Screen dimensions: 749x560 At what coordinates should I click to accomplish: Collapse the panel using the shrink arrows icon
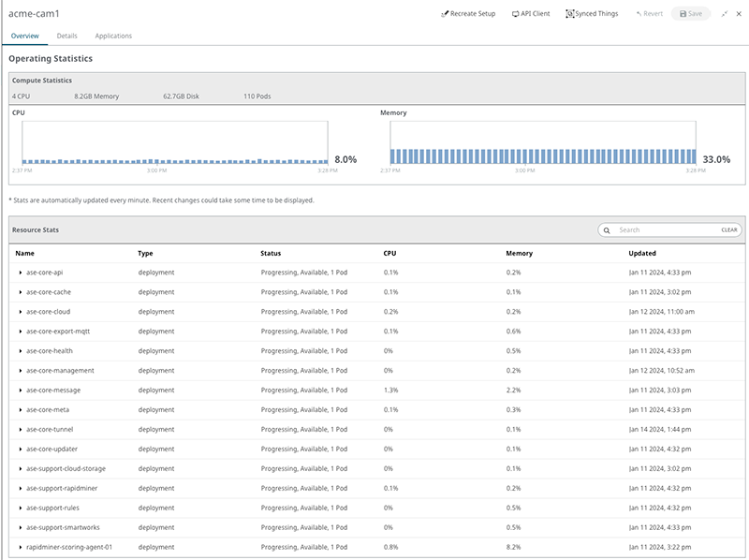pyautogui.click(x=724, y=14)
